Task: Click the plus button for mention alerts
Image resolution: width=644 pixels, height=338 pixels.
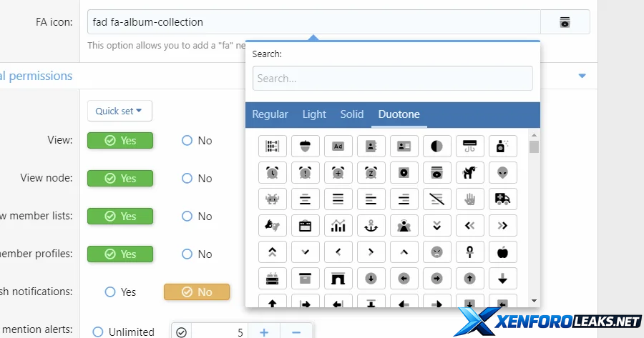Action: tap(263, 331)
